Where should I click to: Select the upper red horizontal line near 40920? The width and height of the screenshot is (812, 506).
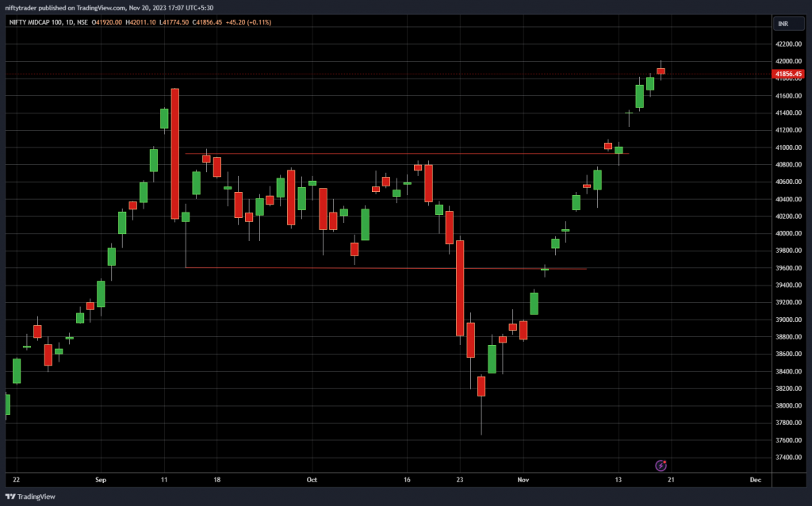(x=407, y=153)
